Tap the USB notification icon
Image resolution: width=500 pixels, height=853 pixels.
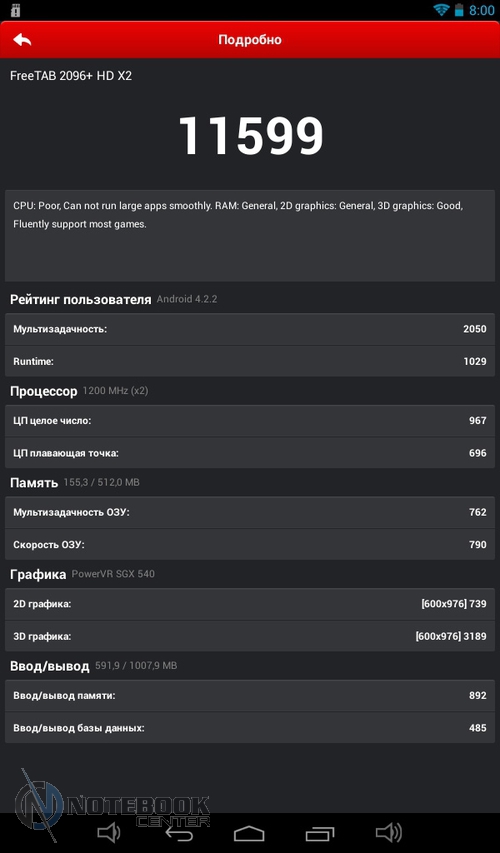tap(15, 10)
